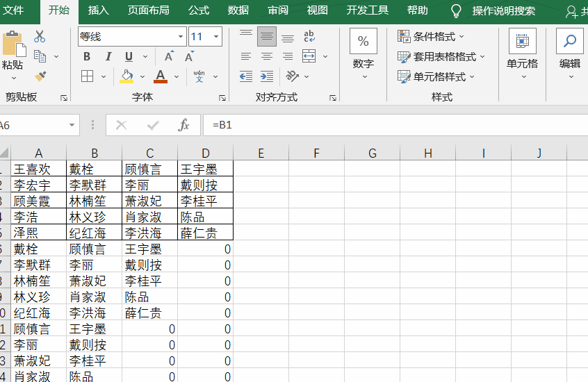Click the lightbulb Tell Me icon
Viewport: 588px width, 382px height.
[x=456, y=11]
